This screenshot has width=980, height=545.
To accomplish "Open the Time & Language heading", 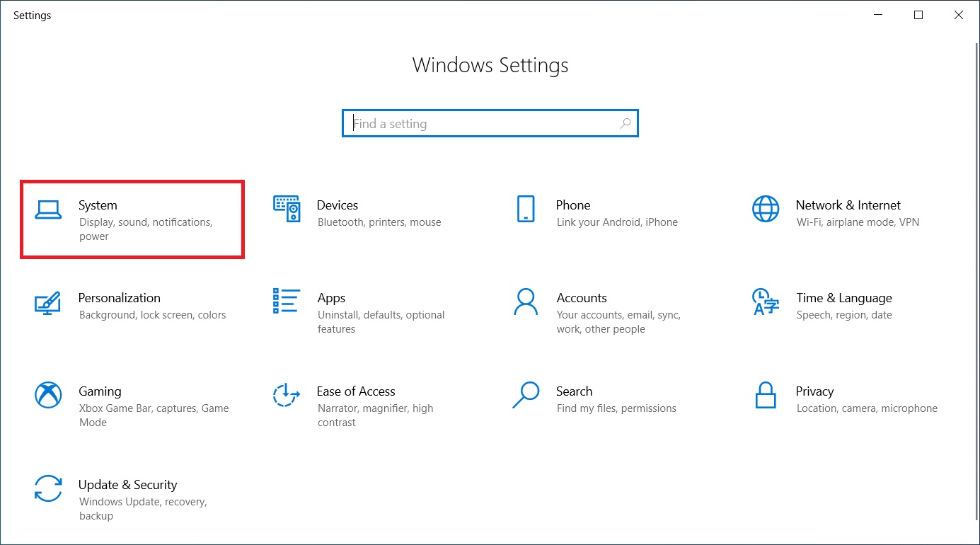I will 844,298.
